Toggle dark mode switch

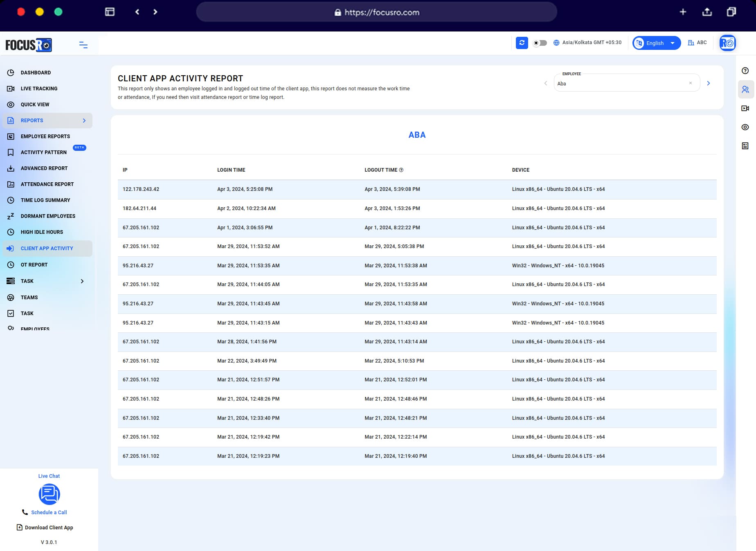point(540,43)
